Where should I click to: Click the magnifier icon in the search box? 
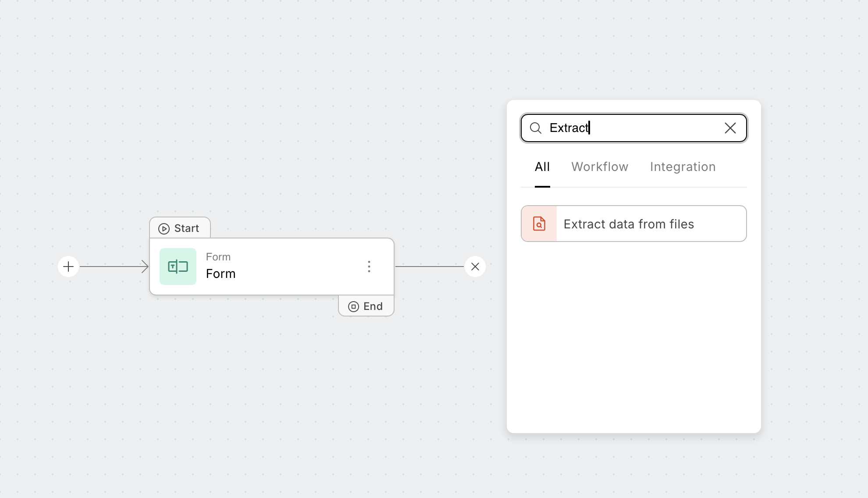(536, 128)
